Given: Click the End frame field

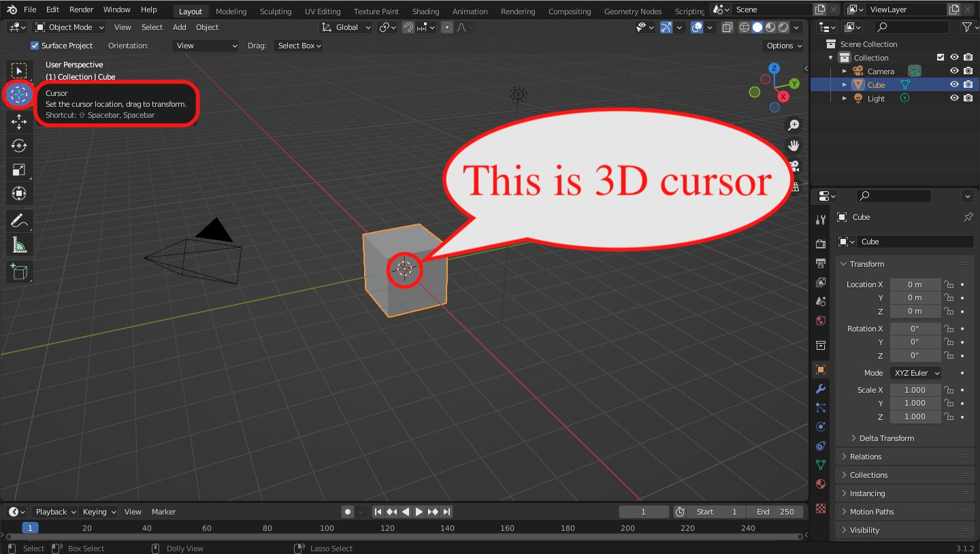Looking at the screenshot, I should 775,512.
